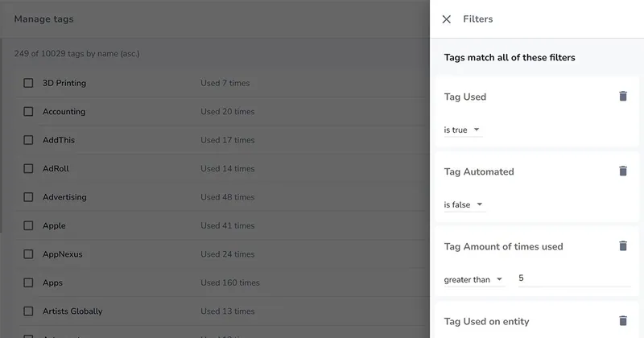Tick the AppNexus tag checkbox
The height and width of the screenshot is (338, 644).
28,254
